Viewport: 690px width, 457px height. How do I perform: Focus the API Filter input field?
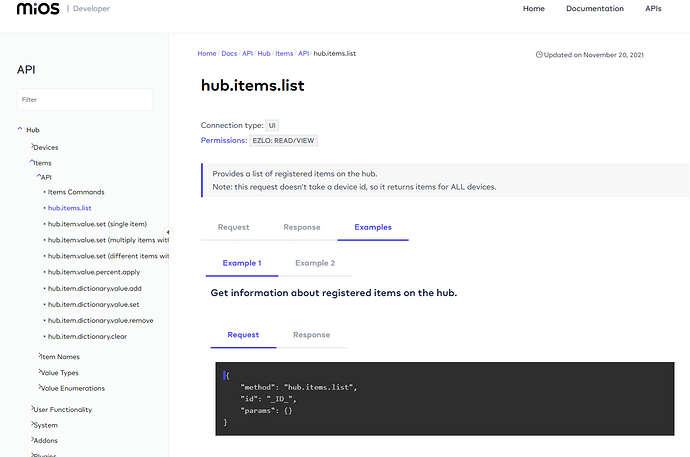(85, 99)
